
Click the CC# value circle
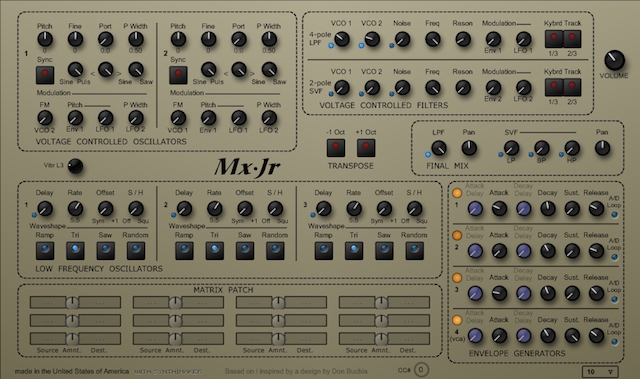pyautogui.click(x=421, y=370)
